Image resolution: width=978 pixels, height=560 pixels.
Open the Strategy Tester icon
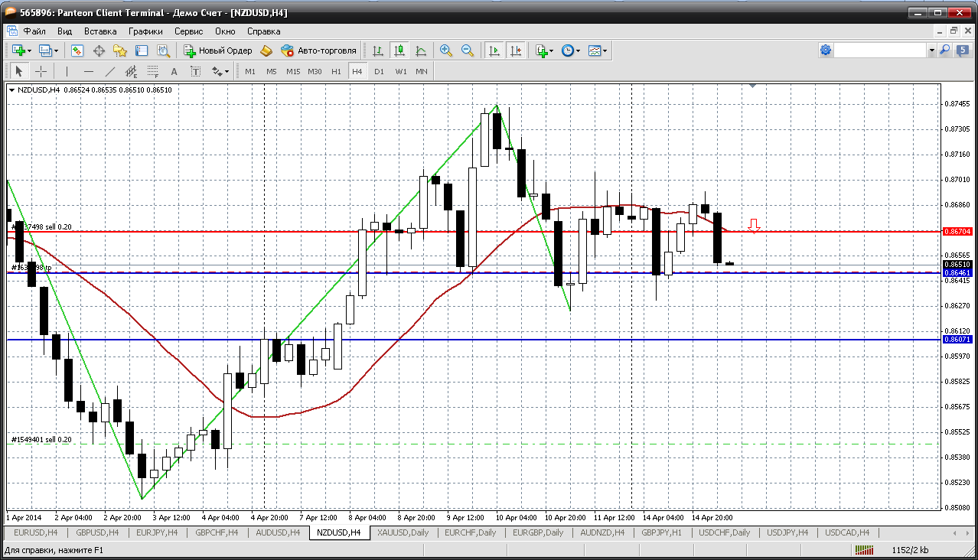click(x=163, y=50)
